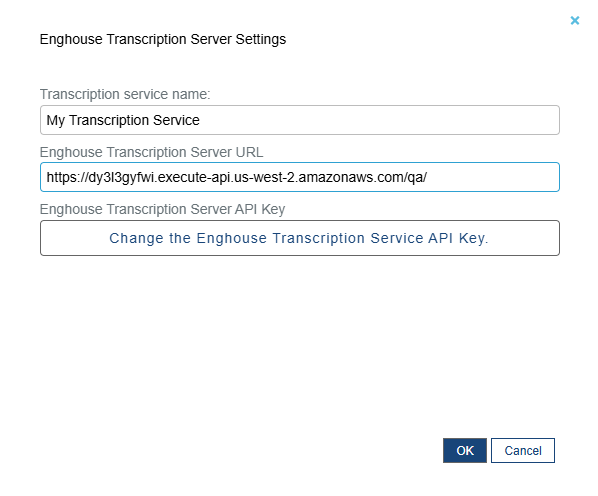Click the blue API Key link text
This screenshot has height=496, width=598.
click(x=299, y=238)
